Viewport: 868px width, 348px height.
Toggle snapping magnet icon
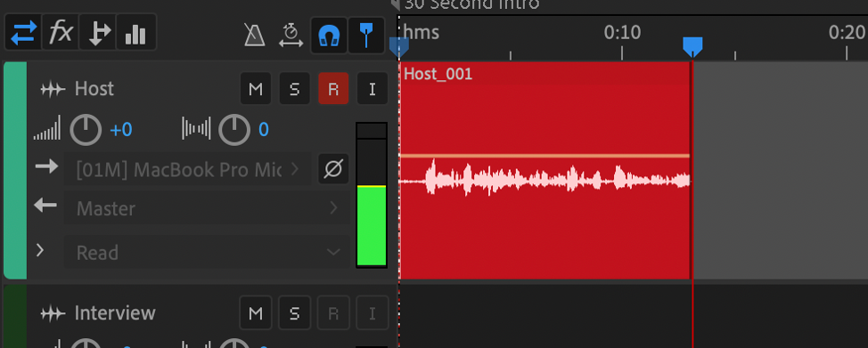click(329, 36)
